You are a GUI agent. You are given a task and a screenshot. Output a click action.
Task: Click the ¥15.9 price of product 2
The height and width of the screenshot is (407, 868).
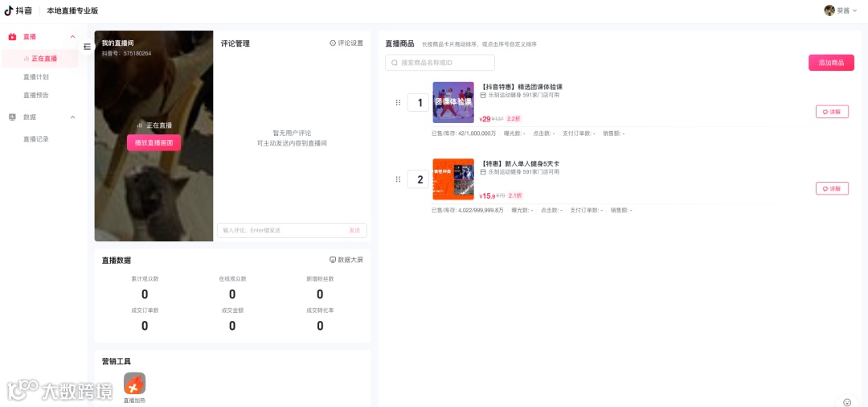(x=487, y=195)
